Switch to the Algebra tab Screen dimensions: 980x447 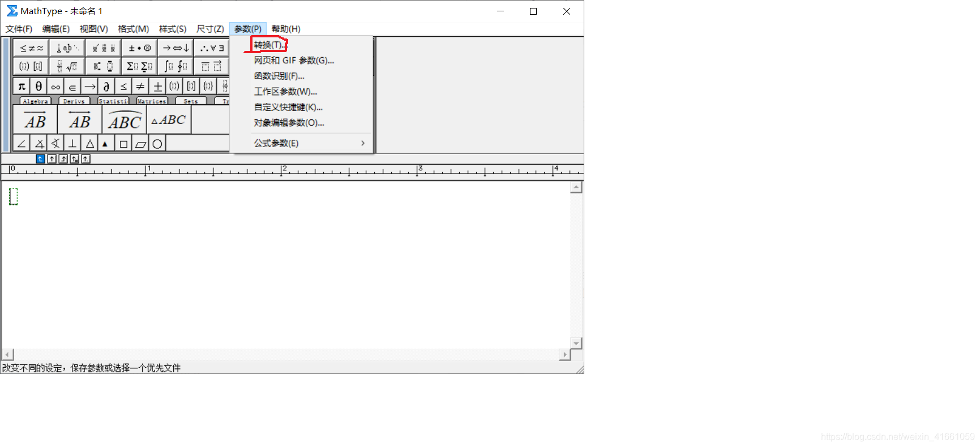click(36, 101)
